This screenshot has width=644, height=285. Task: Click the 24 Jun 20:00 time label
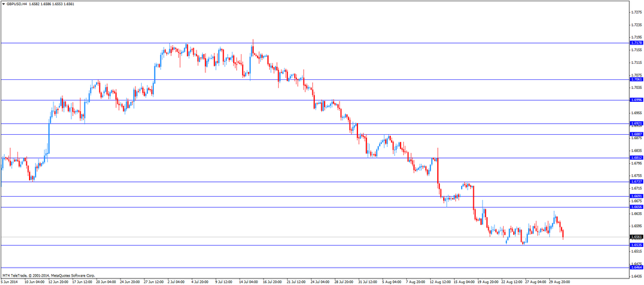tap(130, 282)
